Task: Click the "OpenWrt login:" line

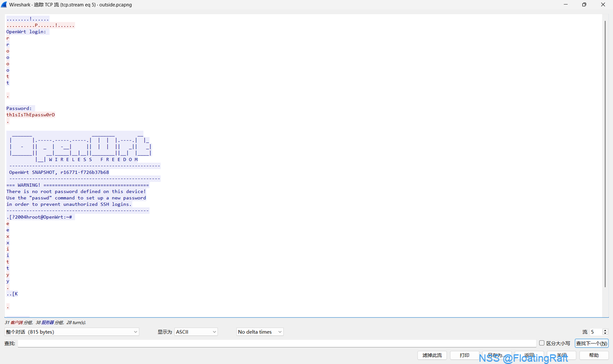Action: click(26, 32)
